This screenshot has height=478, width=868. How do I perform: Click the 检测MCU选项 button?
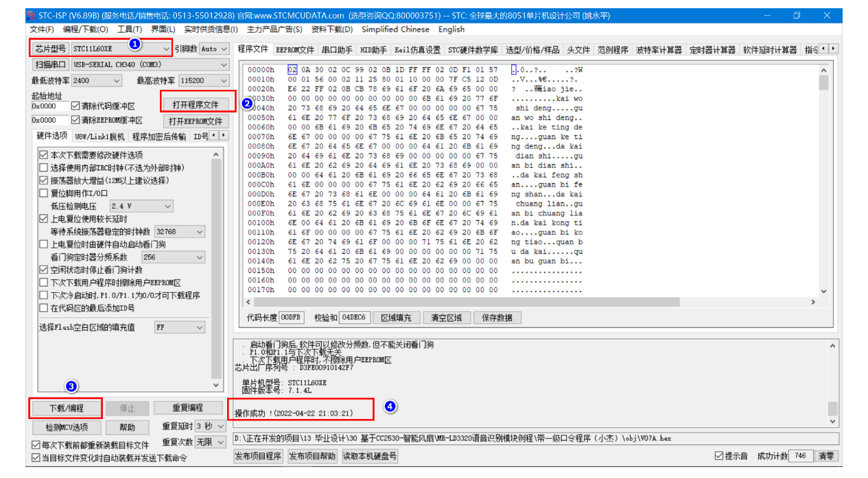coord(66,427)
